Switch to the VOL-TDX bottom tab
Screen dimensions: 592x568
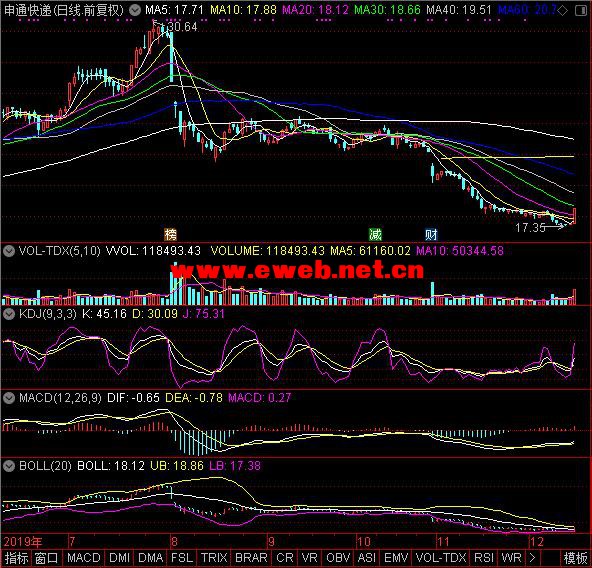[x=441, y=558]
